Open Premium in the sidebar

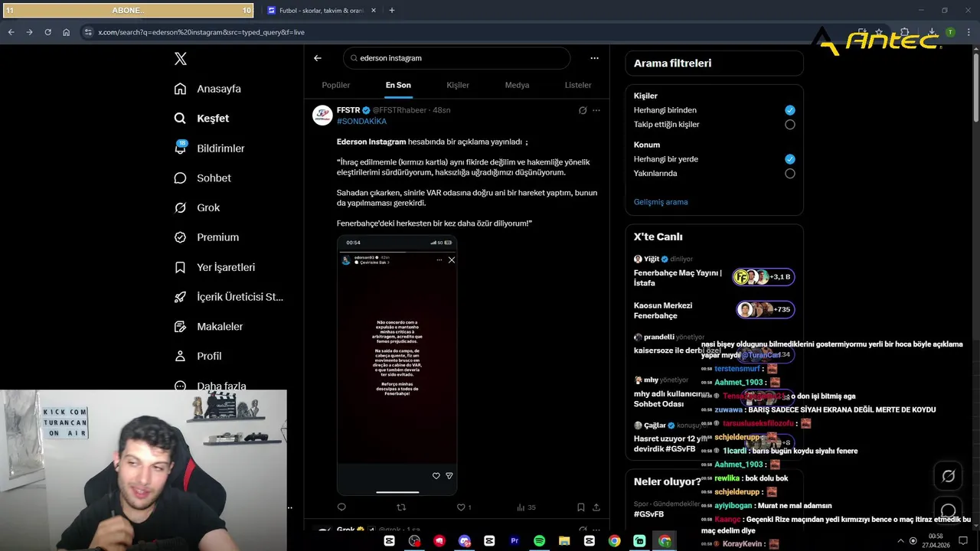(x=207, y=237)
